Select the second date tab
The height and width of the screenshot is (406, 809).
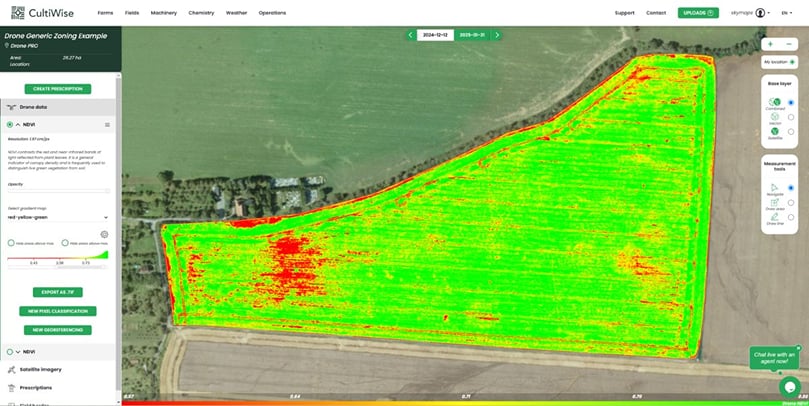(472, 35)
